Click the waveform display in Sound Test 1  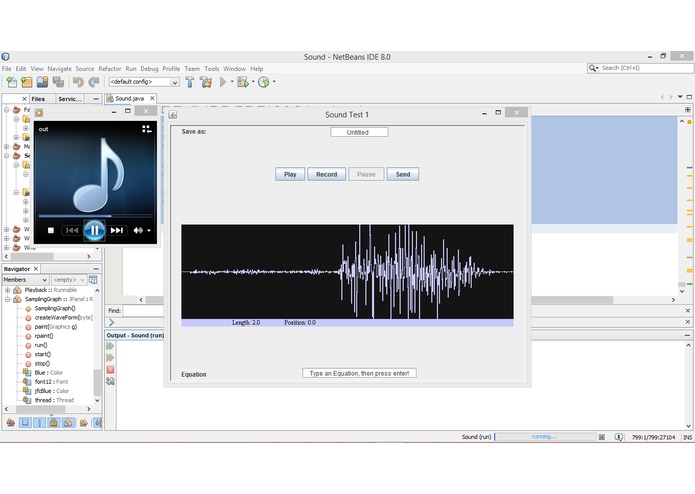coord(348,272)
